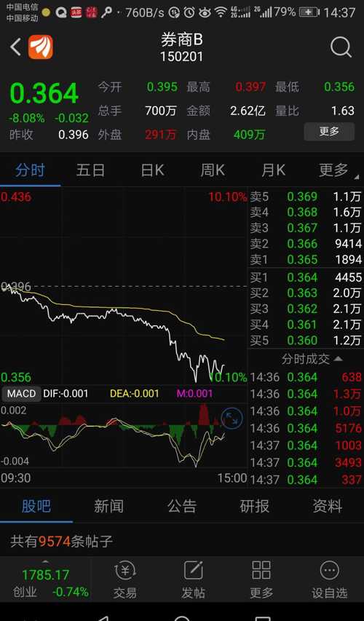Click the 更多 button under 量比
364x621 pixels.
tap(329, 132)
